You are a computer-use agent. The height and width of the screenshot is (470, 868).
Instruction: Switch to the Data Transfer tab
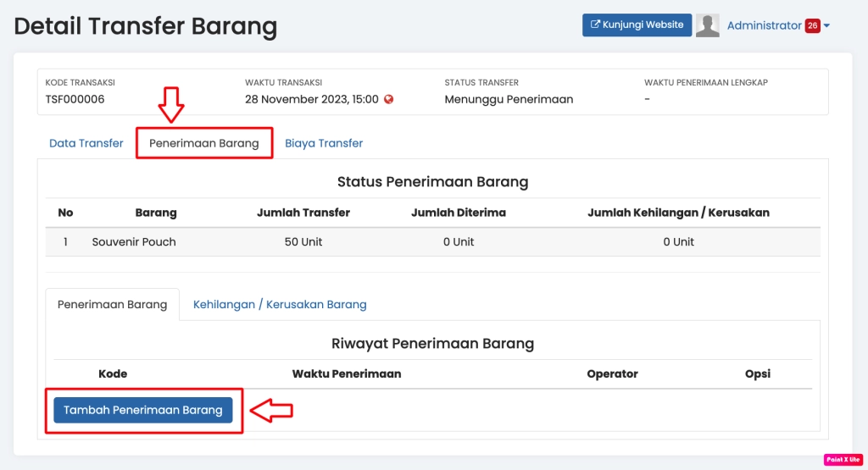click(86, 143)
